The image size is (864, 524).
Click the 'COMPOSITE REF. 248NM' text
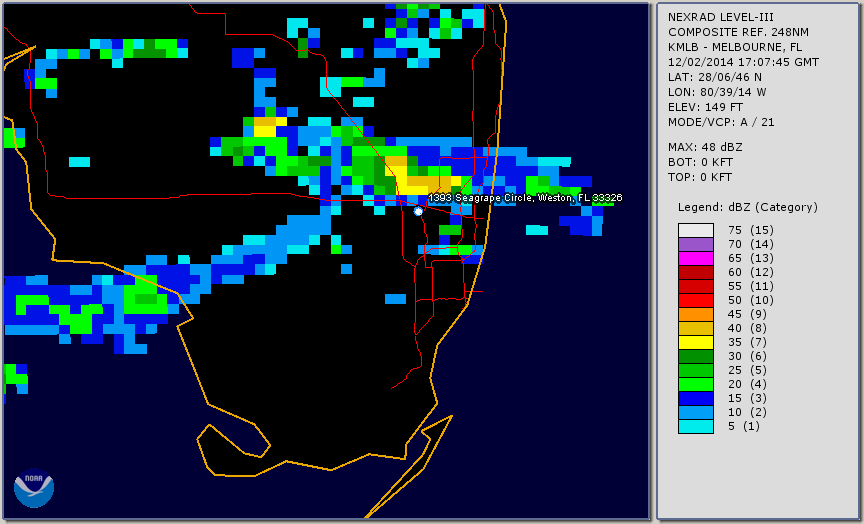738,32
